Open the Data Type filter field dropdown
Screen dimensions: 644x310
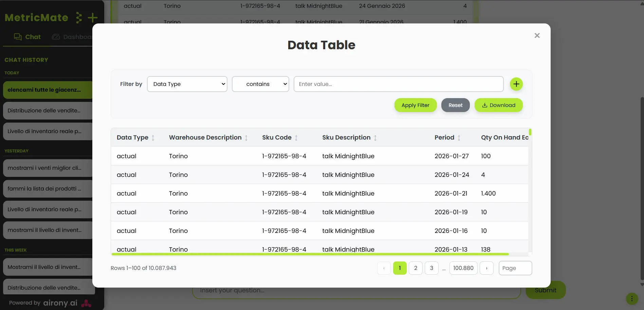tap(187, 84)
